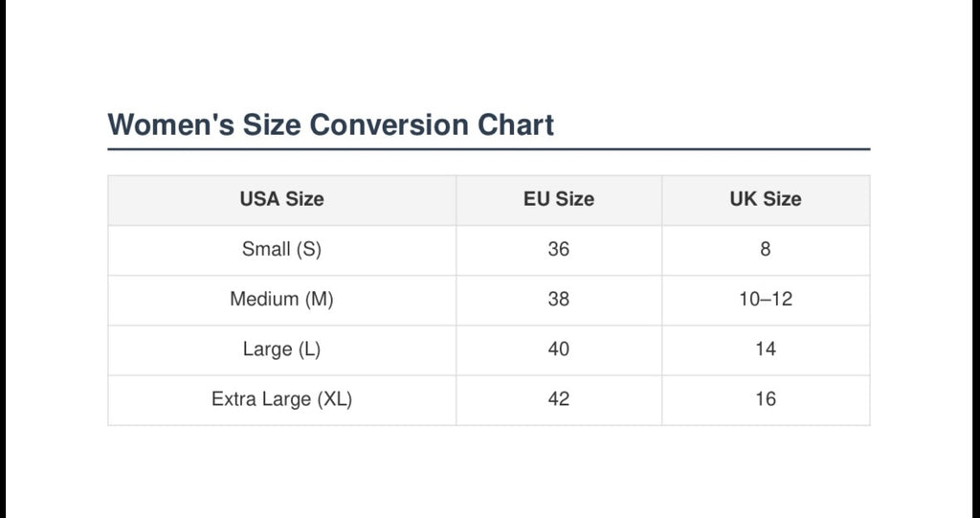Click UK size 16 cell

pyautogui.click(x=766, y=400)
